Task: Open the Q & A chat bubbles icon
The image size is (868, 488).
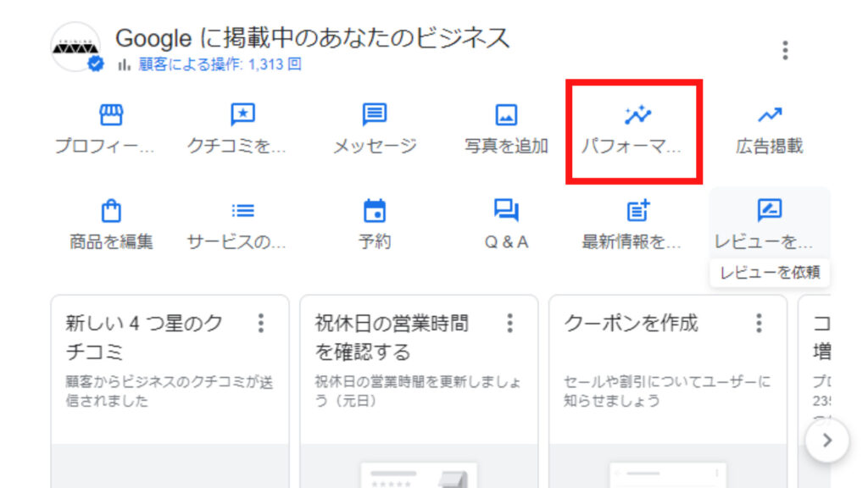Action: pos(506,210)
